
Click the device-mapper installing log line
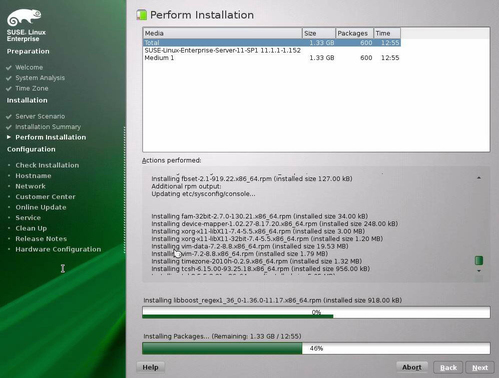tap(275, 224)
